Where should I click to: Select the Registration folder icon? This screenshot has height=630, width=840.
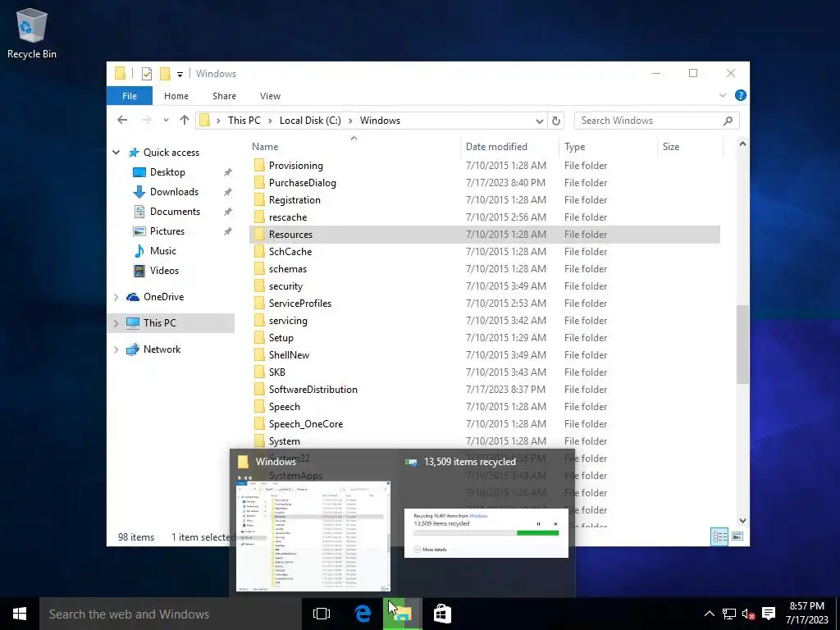[259, 200]
